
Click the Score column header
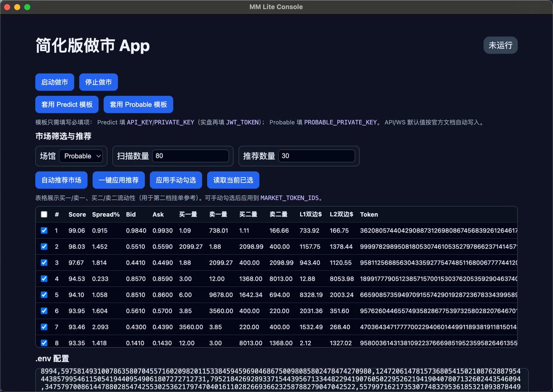pyautogui.click(x=77, y=214)
